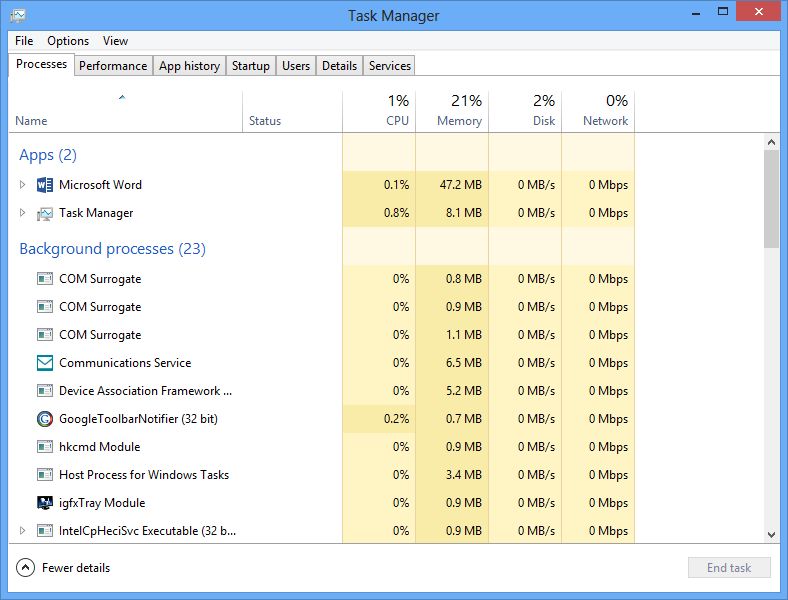Click the Microsoft Word app icon

point(45,185)
